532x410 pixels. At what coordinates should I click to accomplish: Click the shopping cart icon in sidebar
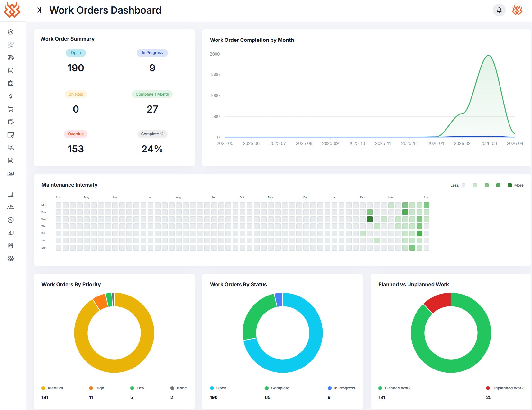[11, 109]
